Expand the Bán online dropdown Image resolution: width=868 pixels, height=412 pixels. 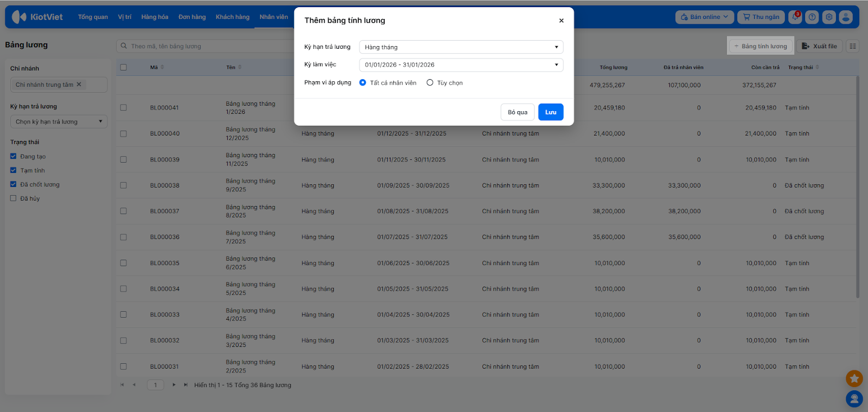[x=704, y=17]
